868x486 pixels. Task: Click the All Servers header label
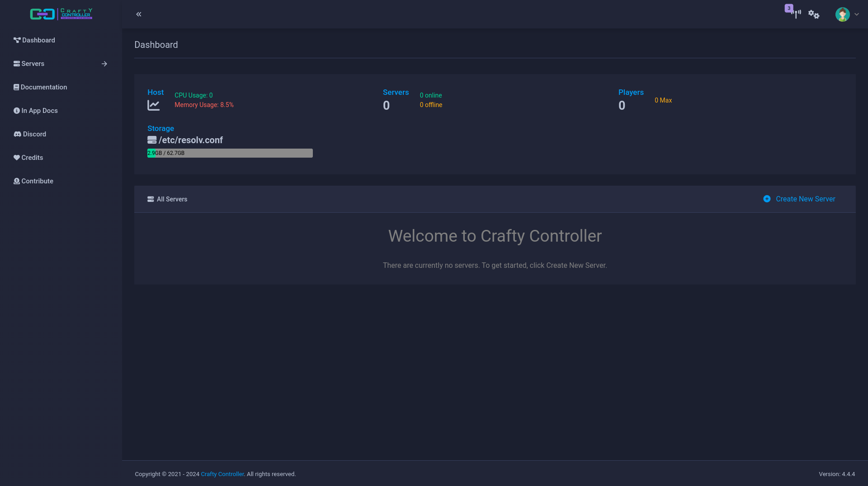[172, 199]
